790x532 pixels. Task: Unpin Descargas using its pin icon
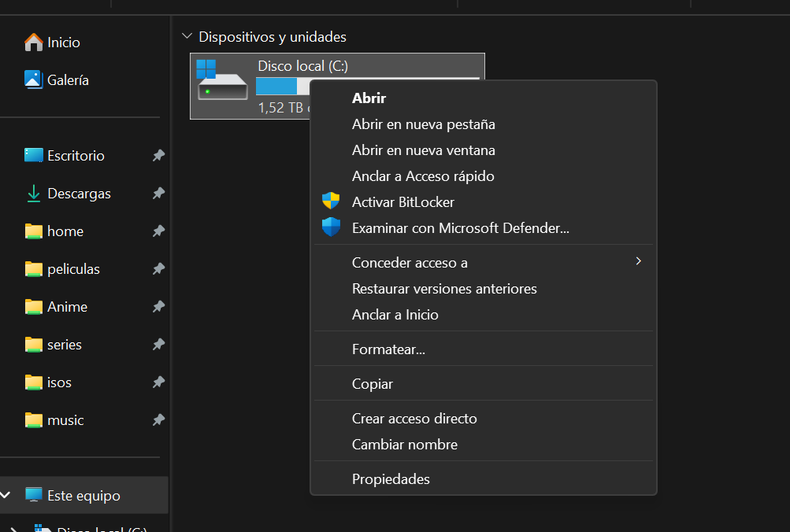158,193
